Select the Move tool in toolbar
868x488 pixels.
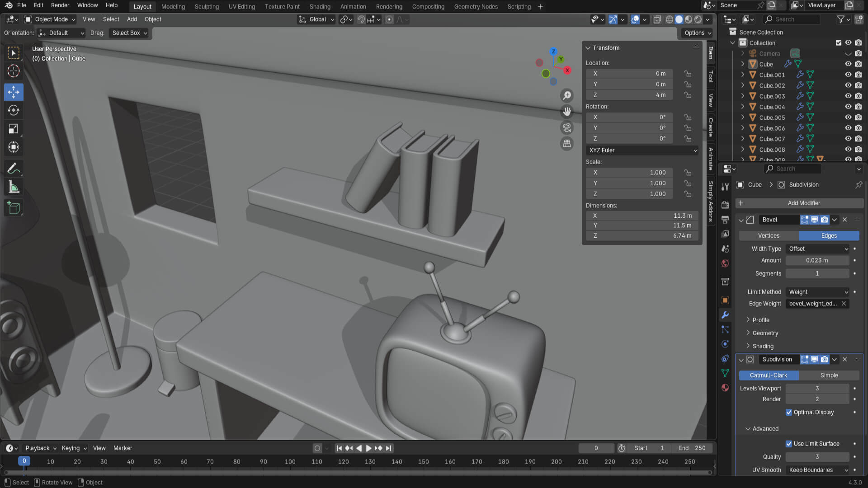tap(14, 92)
